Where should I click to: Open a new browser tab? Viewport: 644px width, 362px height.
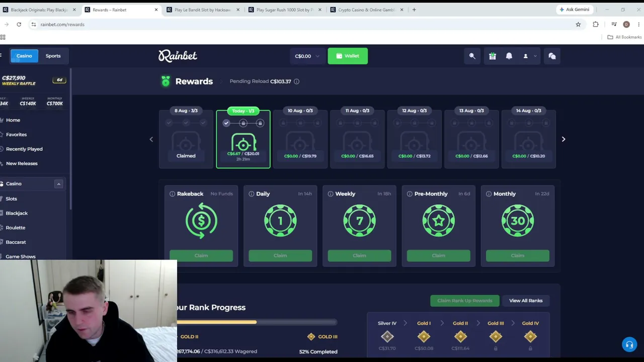(414, 10)
